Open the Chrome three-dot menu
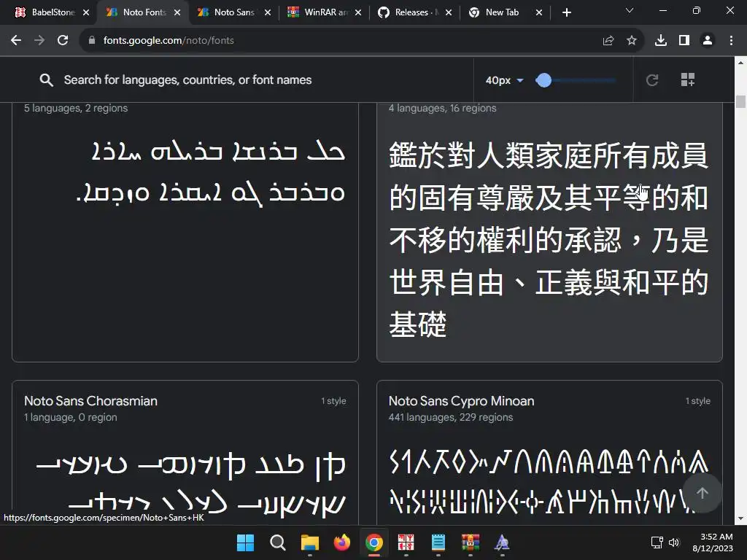The width and height of the screenshot is (747, 560). point(731,41)
